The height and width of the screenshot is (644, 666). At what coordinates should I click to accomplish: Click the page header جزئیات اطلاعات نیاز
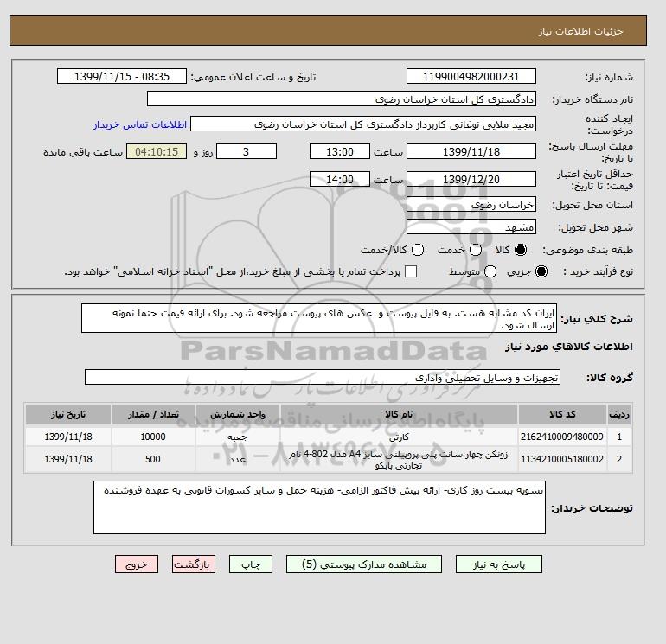pos(580,31)
